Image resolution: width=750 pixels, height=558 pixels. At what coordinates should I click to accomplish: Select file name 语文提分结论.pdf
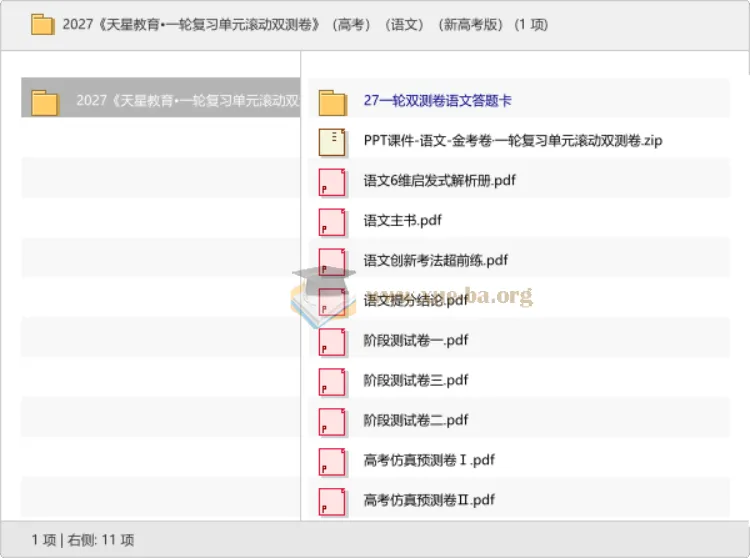416,300
